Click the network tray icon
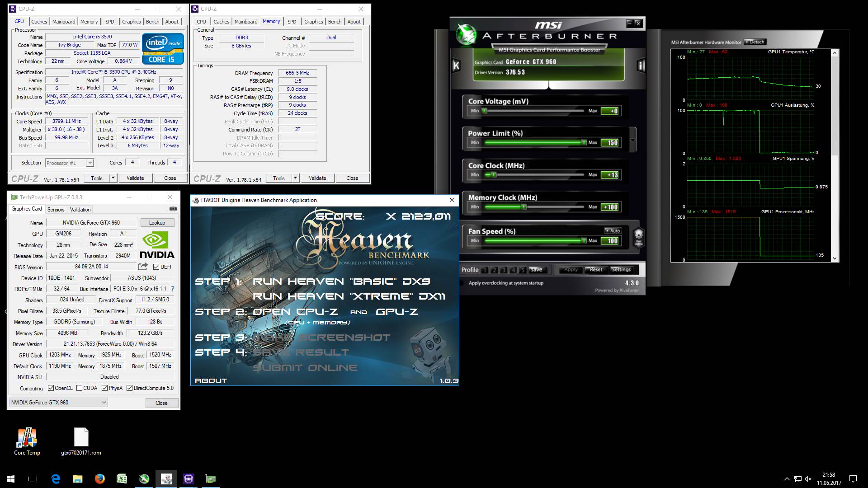Screen dimensions: 868x488 point(798,479)
